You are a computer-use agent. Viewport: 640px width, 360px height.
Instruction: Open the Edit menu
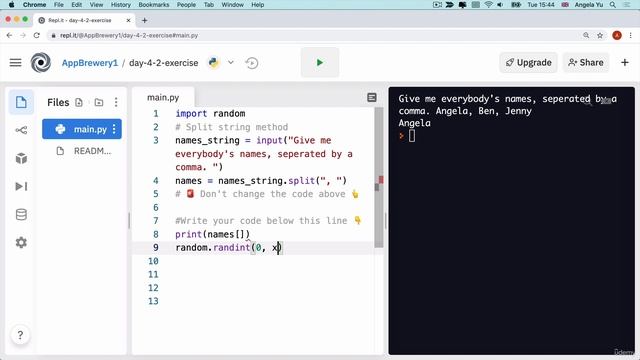76,5
